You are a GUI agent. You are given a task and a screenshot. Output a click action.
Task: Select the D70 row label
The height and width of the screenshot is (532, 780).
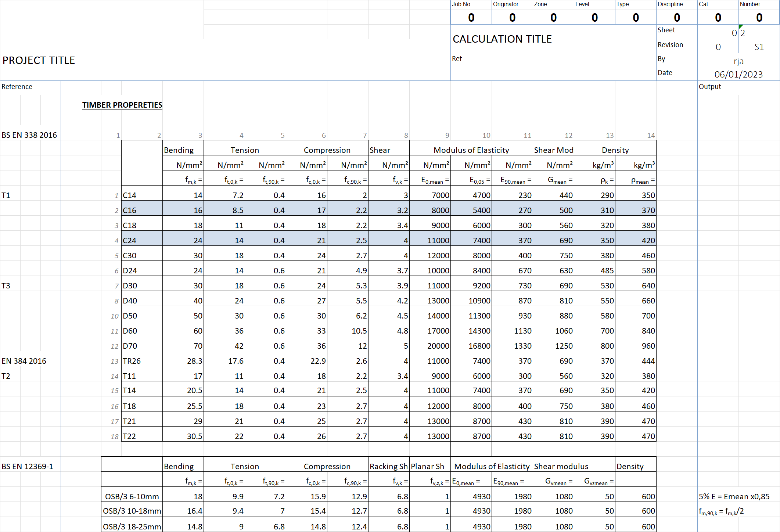pyautogui.click(x=142, y=346)
